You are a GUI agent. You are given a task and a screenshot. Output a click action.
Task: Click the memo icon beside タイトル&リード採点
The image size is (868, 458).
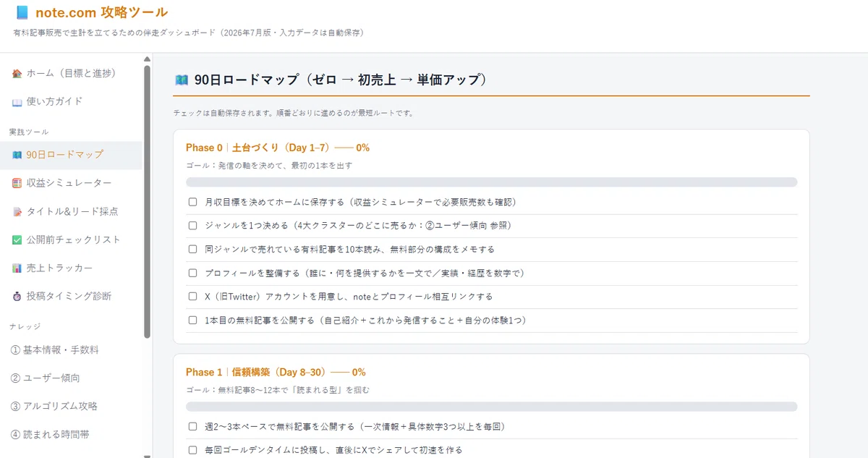[17, 212]
